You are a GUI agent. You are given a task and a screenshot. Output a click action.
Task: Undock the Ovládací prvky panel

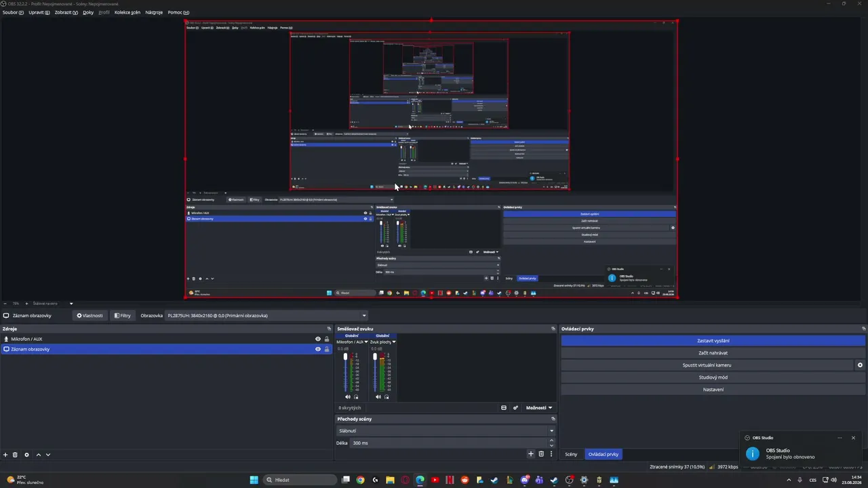tap(863, 329)
